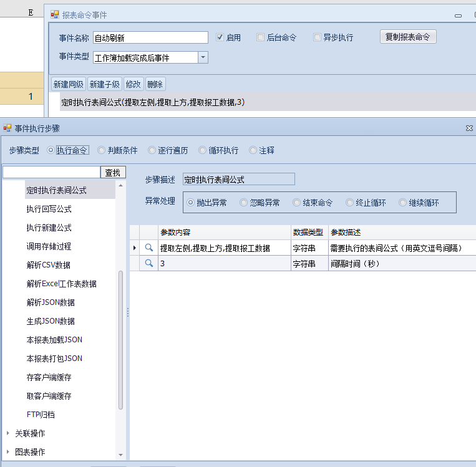
Task: Click the 事件名称 text field
Action: (150, 37)
